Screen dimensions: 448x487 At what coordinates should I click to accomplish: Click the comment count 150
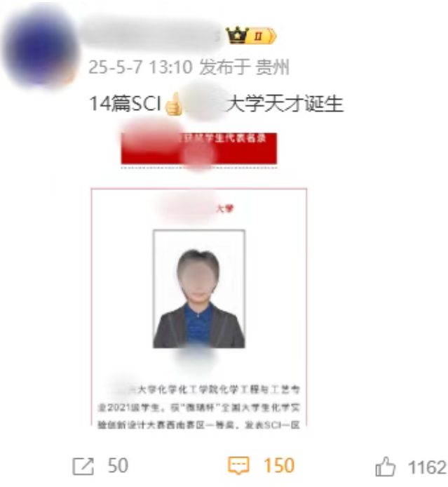(279, 465)
